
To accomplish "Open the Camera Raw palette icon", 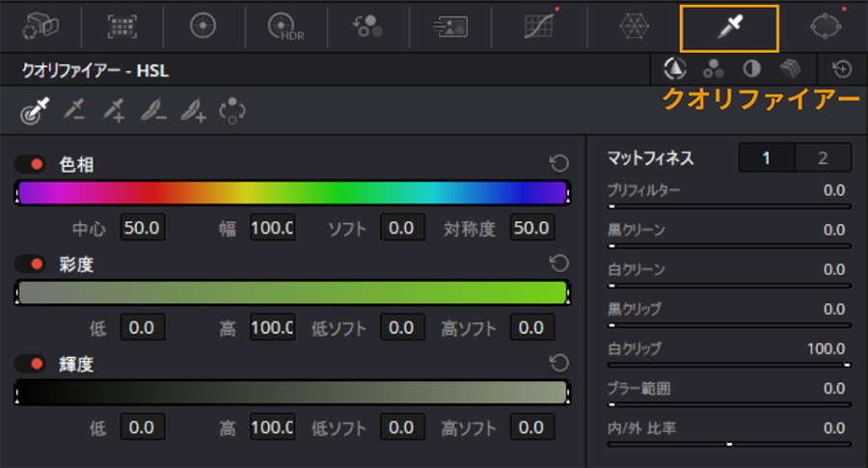I will click(x=40, y=26).
